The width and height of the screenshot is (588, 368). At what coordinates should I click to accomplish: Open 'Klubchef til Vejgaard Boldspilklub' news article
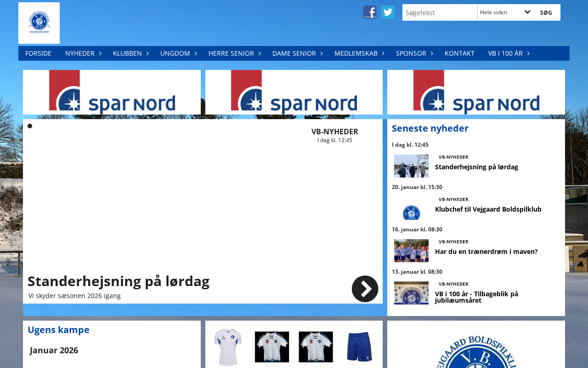488,209
